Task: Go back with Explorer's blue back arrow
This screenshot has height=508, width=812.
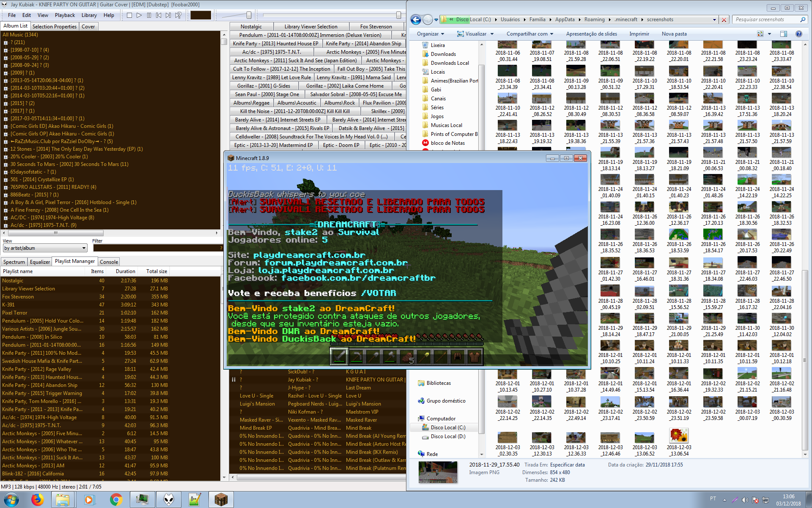Action: tap(416, 19)
